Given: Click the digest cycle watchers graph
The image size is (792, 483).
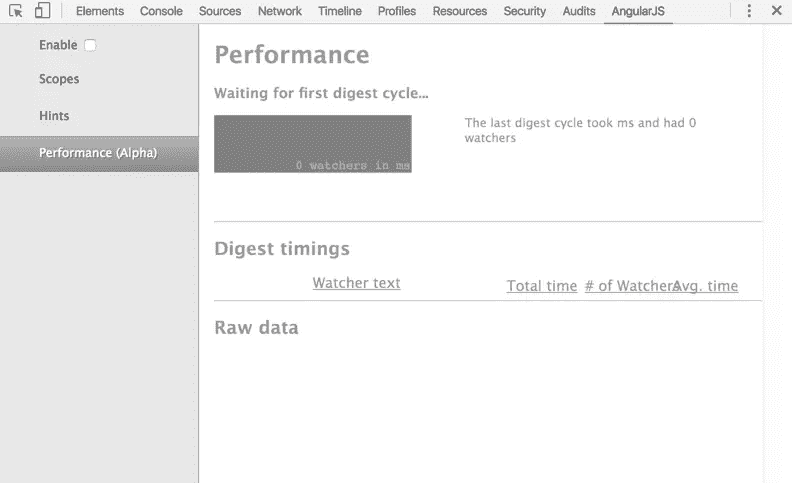Looking at the screenshot, I should (x=313, y=143).
